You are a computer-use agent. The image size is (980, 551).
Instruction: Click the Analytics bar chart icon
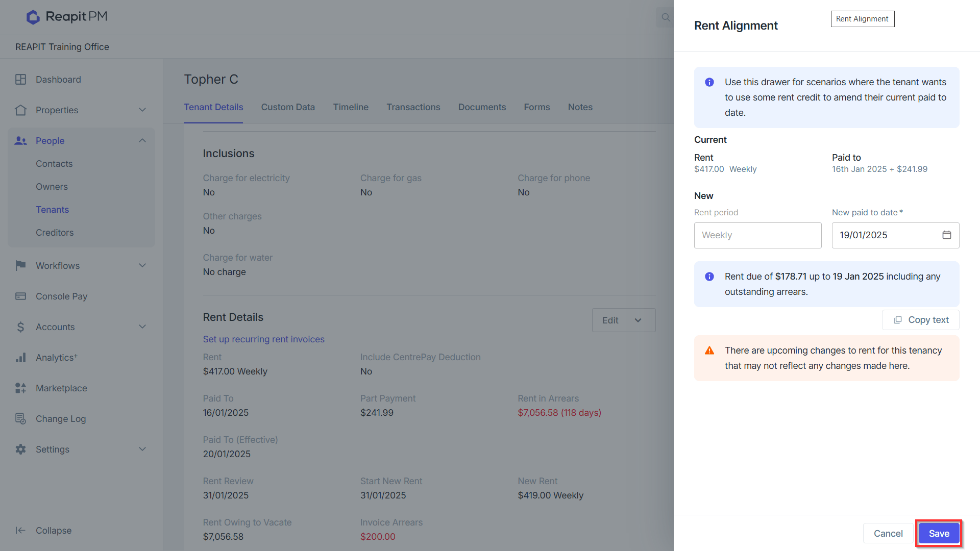[20, 358]
